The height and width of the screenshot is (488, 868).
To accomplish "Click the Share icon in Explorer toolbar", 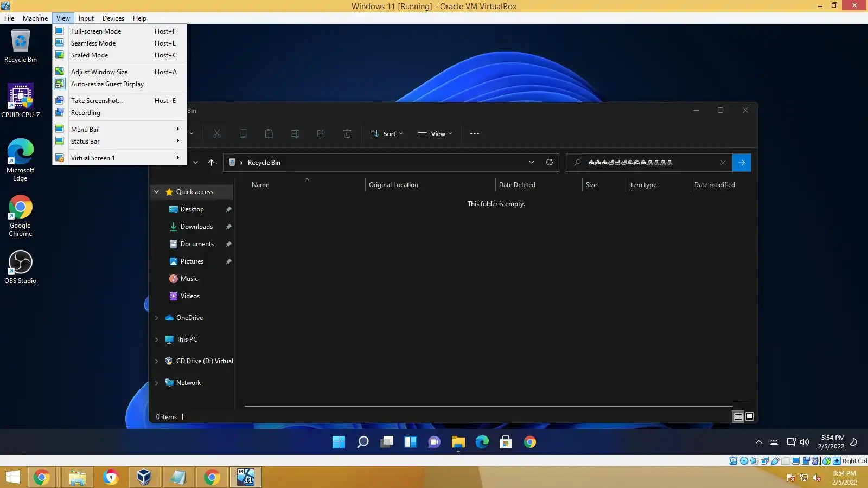I will pos(321,133).
